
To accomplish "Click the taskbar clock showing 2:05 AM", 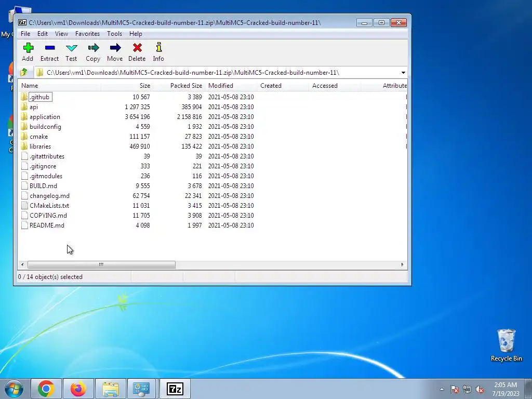I will pyautogui.click(x=506, y=389).
